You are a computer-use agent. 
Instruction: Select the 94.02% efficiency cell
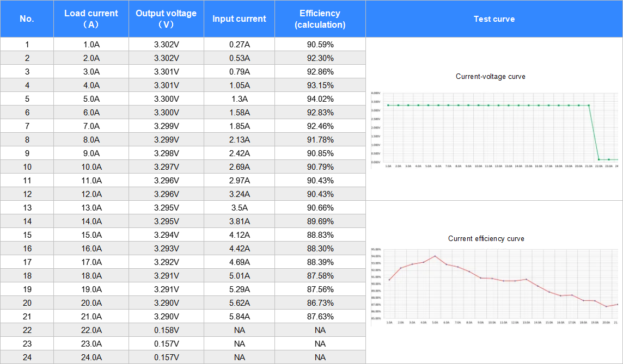pos(320,99)
